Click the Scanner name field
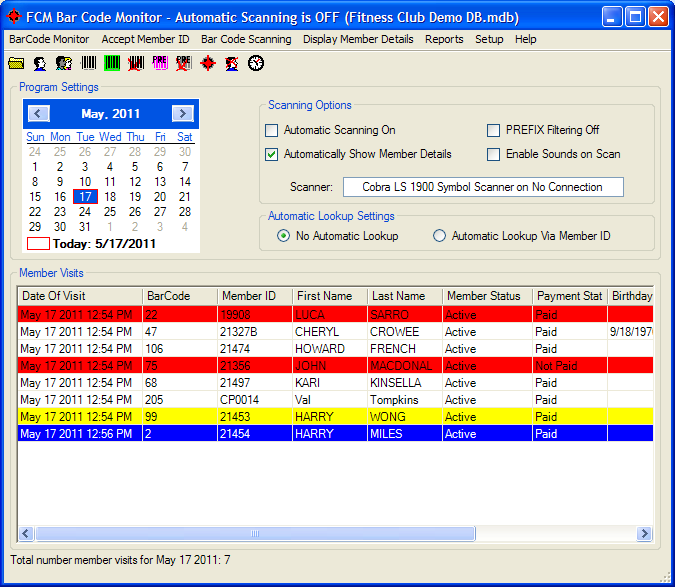The width and height of the screenshot is (675, 587). (x=483, y=187)
